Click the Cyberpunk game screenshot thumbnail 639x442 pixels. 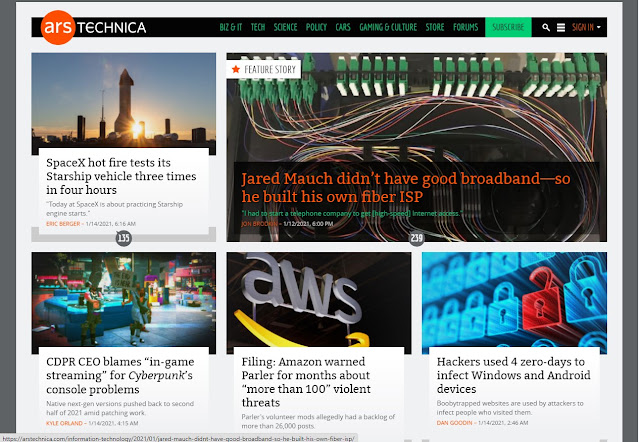(x=123, y=299)
